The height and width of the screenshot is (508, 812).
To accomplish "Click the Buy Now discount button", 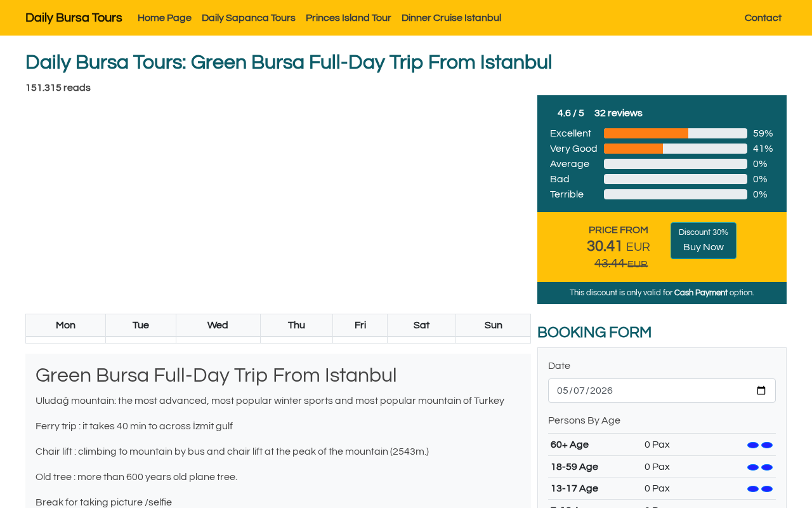I will (704, 241).
